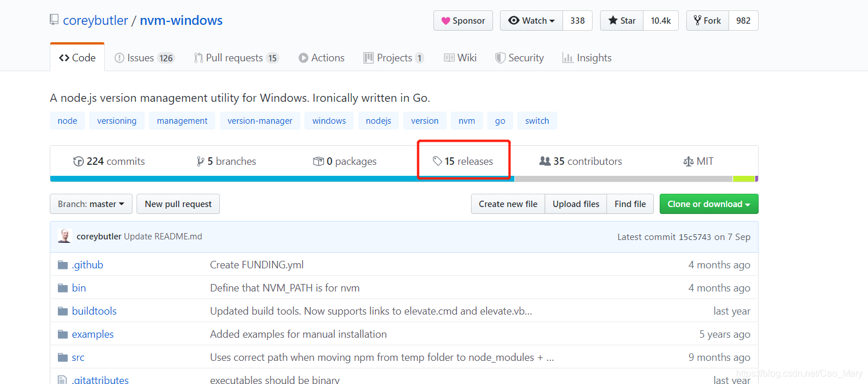The height and width of the screenshot is (384, 868).
Task: Click Create new file button
Action: pos(508,204)
